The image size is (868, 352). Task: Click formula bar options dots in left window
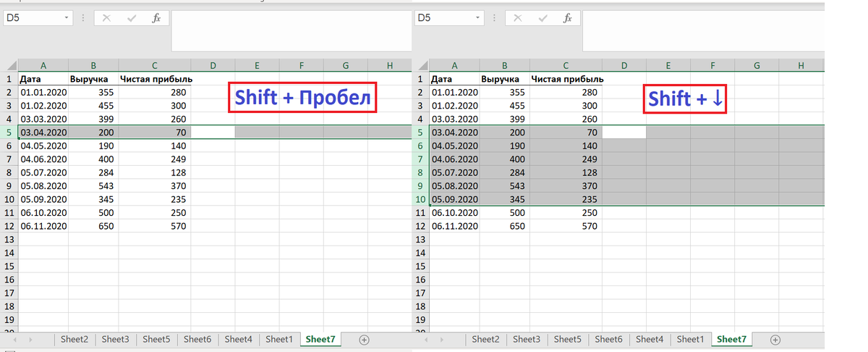coord(84,18)
